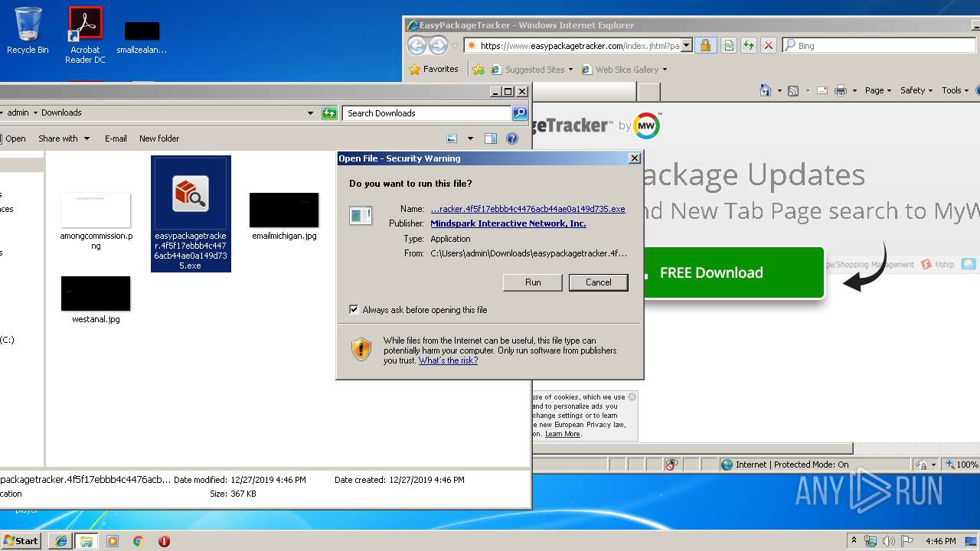Go forward in Internet Explorer

click(438, 46)
